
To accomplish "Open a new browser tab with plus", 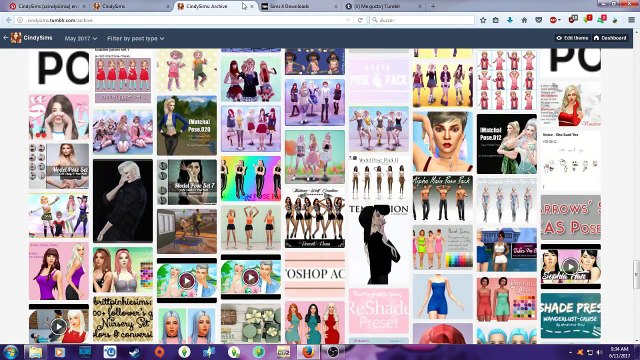I will [x=433, y=6].
